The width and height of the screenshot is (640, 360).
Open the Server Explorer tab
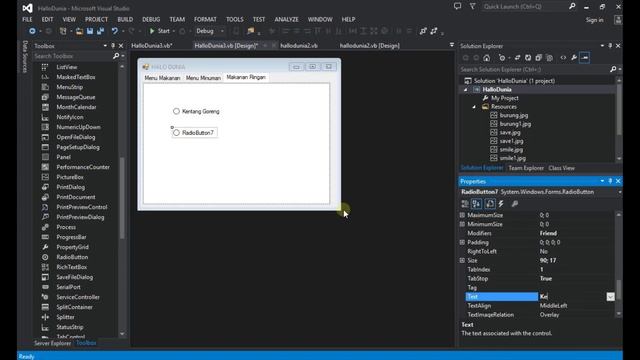click(x=53, y=343)
